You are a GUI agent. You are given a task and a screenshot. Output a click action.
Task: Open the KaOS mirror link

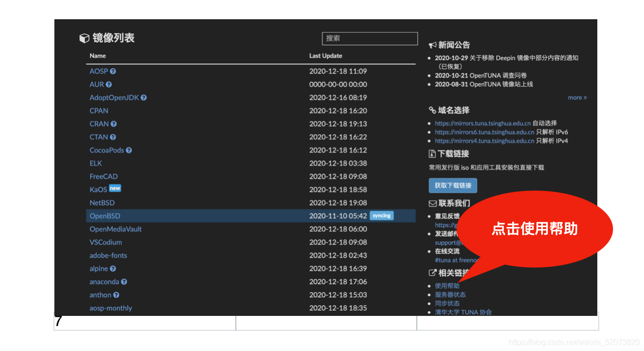(98, 189)
